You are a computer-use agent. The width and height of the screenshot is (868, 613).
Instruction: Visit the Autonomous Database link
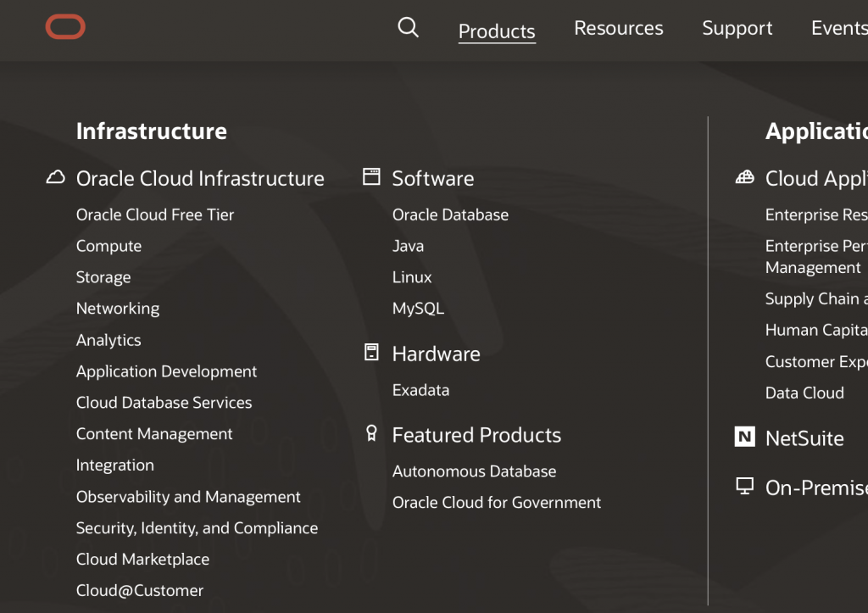(x=474, y=471)
